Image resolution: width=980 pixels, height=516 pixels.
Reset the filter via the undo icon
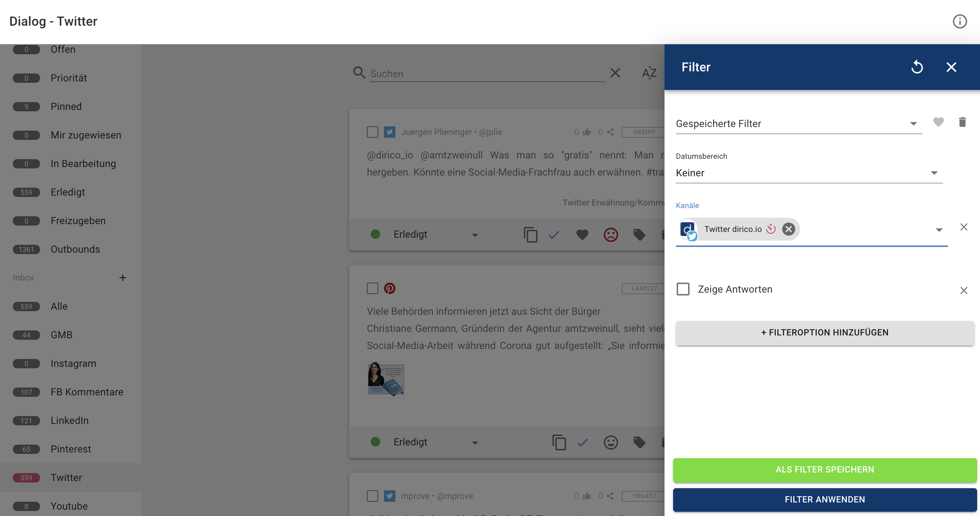917,67
